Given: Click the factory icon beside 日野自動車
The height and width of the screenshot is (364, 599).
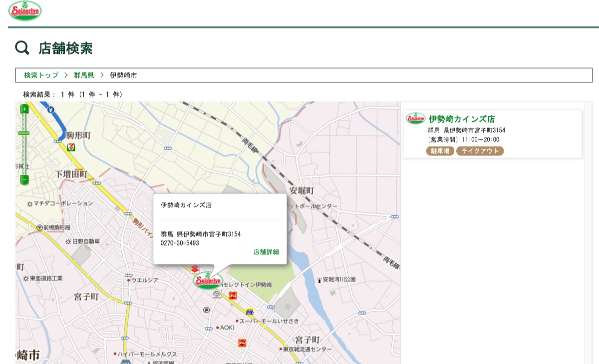Looking at the screenshot, I should (x=68, y=241).
